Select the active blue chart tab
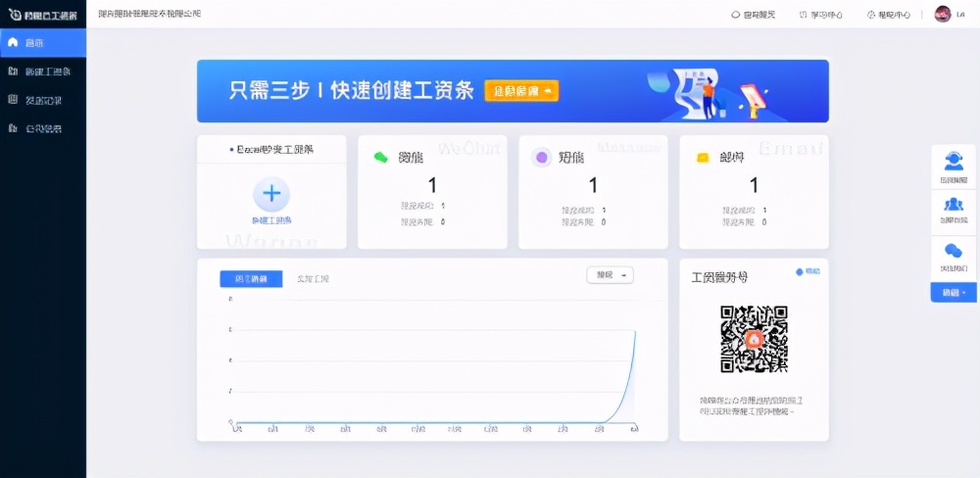This screenshot has width=980, height=478. [251, 279]
